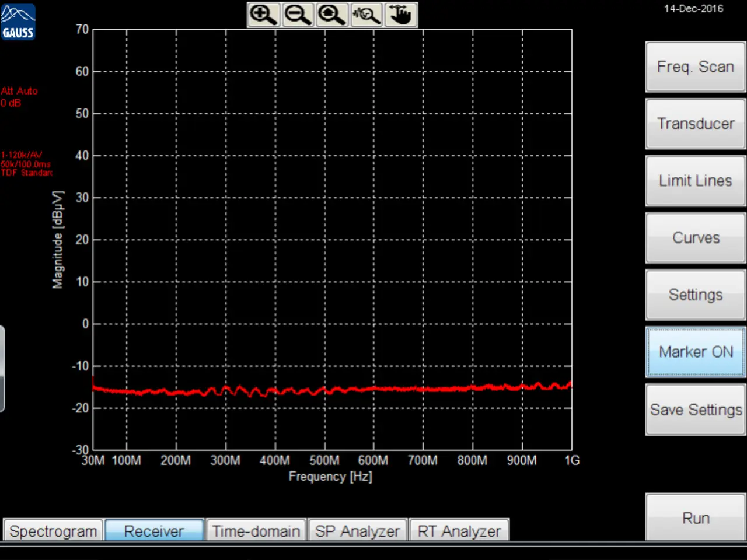The image size is (747, 560).
Task: Open the Settings panel
Action: (695, 295)
